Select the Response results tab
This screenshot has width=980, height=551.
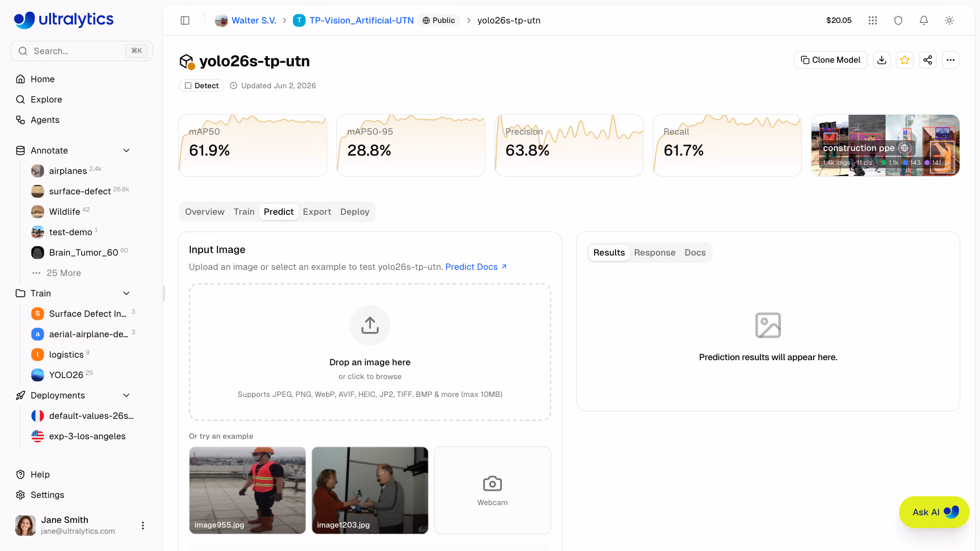655,253
